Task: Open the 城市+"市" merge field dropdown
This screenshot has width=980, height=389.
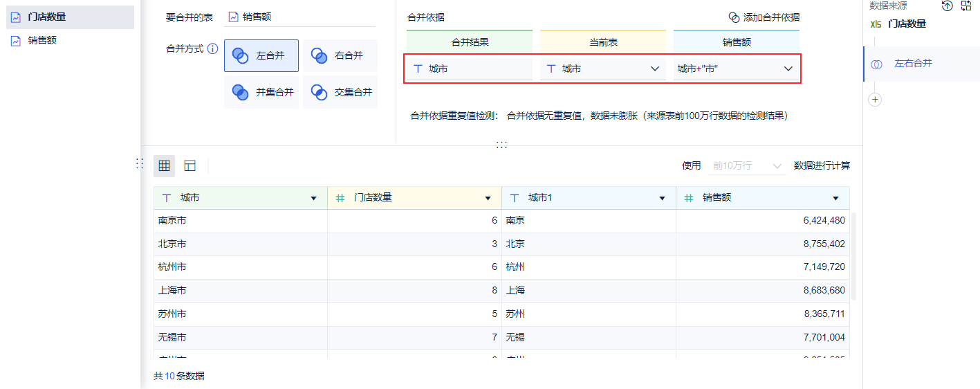Action: click(x=788, y=69)
